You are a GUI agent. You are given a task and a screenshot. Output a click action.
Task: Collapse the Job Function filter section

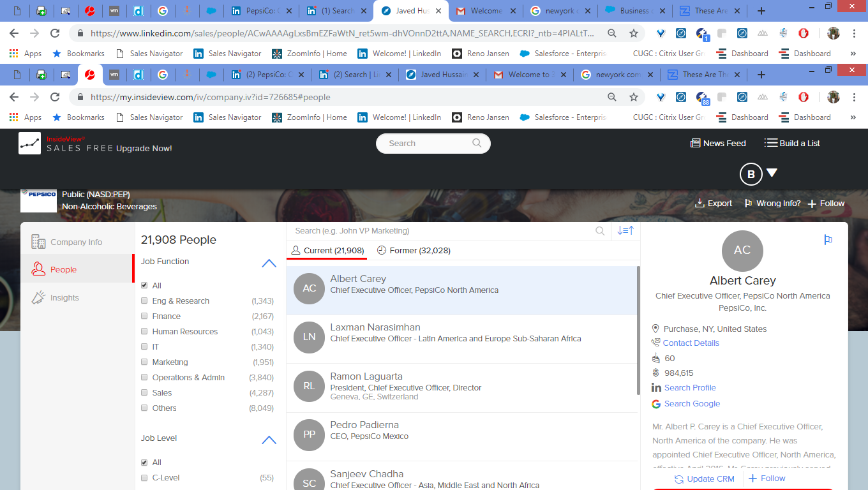coord(269,262)
